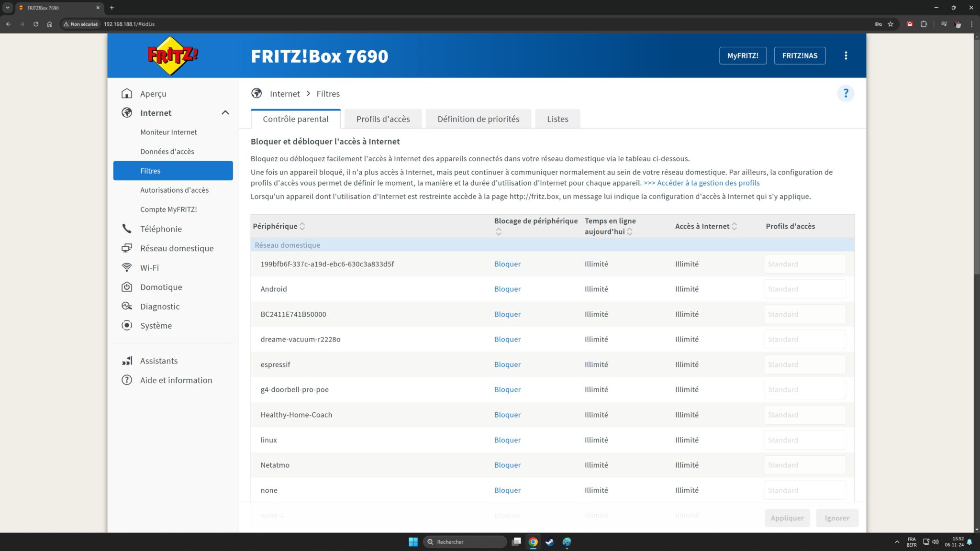Switch to Définition de priorités tab

pos(478,119)
